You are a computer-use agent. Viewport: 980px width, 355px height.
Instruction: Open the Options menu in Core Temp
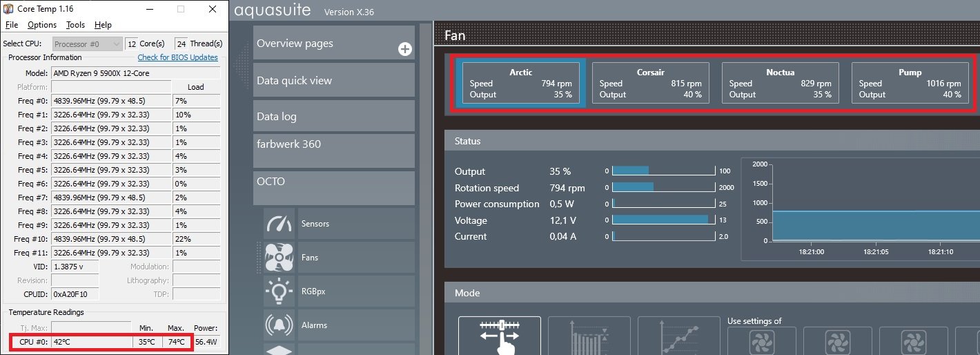42,25
